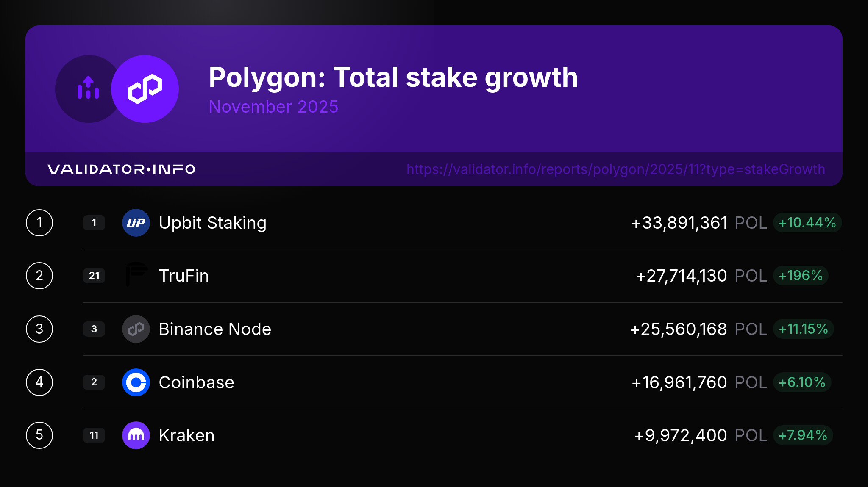Screen dimensions: 868x487
Task: Open the Upbit Staking validator name
Action: (212, 223)
